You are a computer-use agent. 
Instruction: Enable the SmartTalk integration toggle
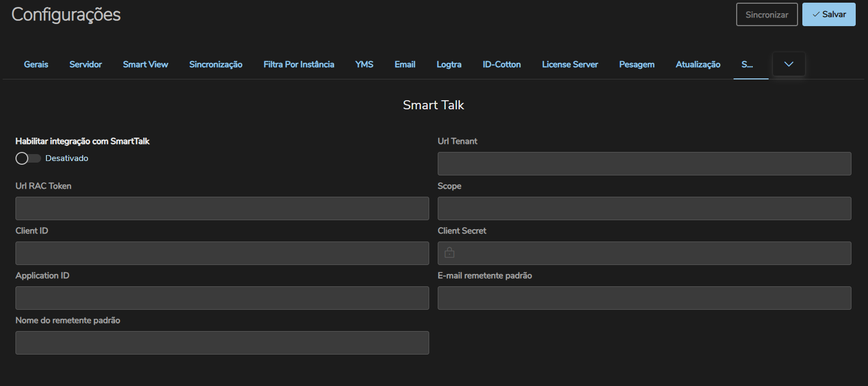[x=28, y=158]
